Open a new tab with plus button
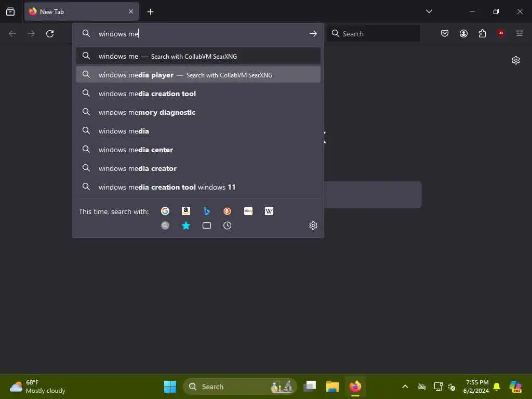The height and width of the screenshot is (399, 532). click(150, 12)
